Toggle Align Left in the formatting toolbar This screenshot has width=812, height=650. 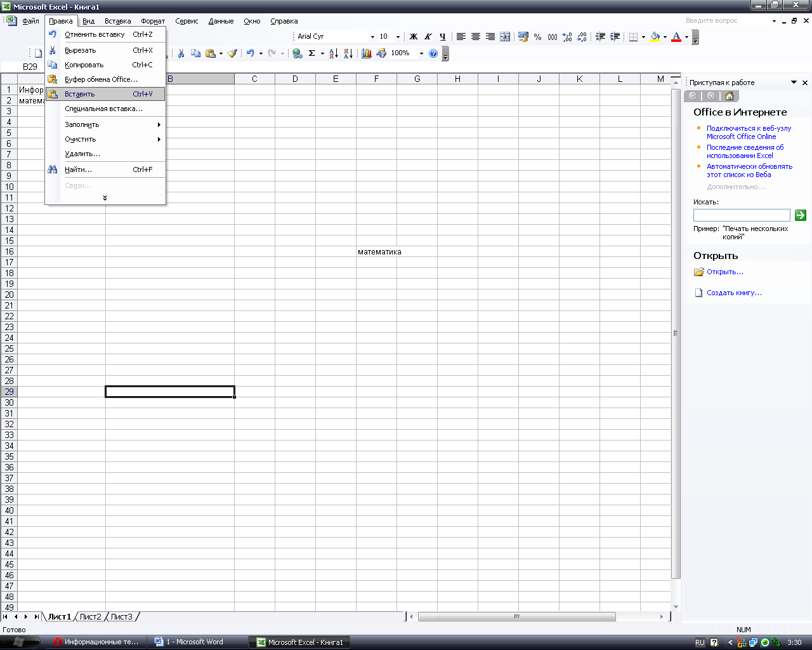pos(461,37)
